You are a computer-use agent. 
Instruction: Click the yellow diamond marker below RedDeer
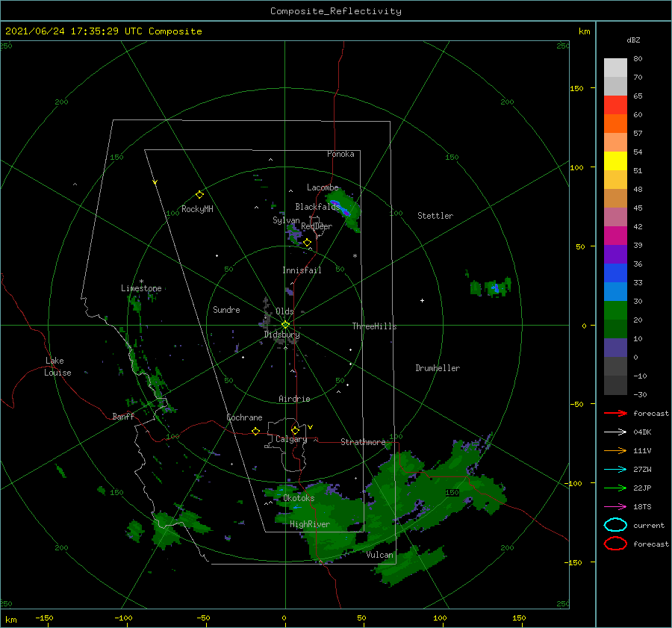(x=308, y=243)
